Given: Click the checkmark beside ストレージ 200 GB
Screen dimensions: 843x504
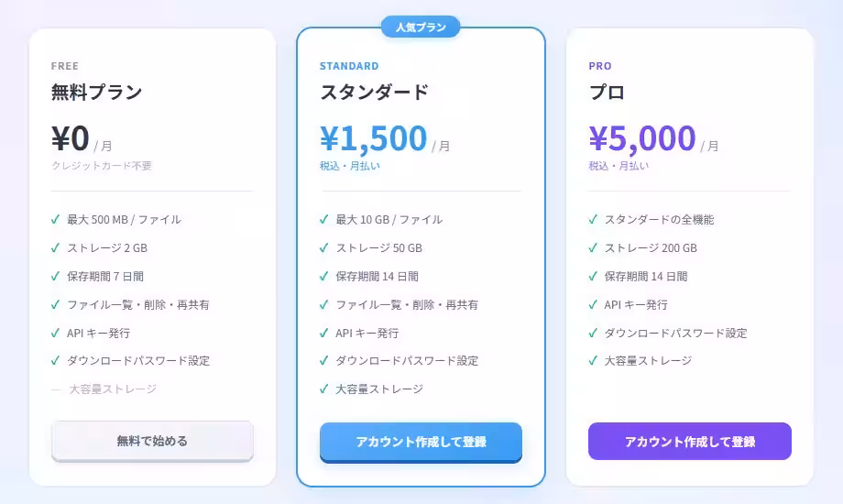Looking at the screenshot, I should tap(593, 248).
